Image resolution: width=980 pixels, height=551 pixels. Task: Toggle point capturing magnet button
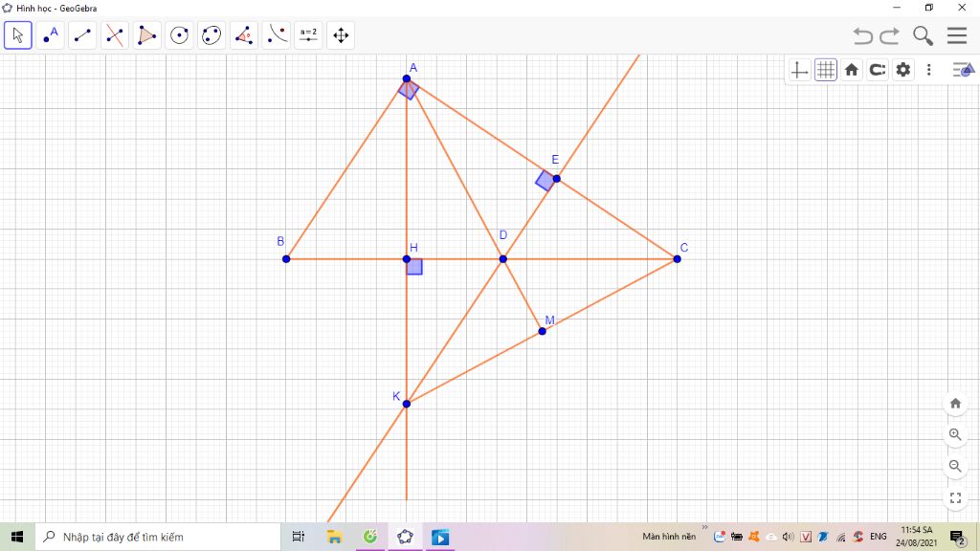[878, 70]
